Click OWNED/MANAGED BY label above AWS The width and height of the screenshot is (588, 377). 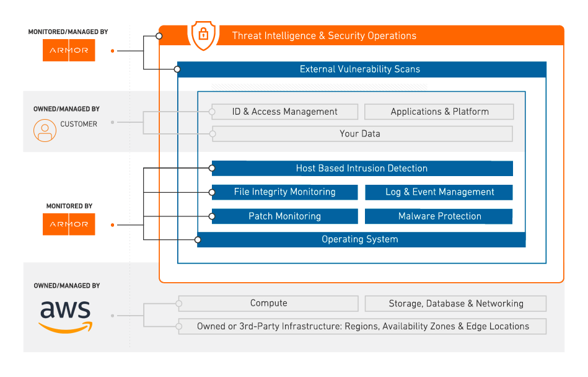tap(67, 286)
